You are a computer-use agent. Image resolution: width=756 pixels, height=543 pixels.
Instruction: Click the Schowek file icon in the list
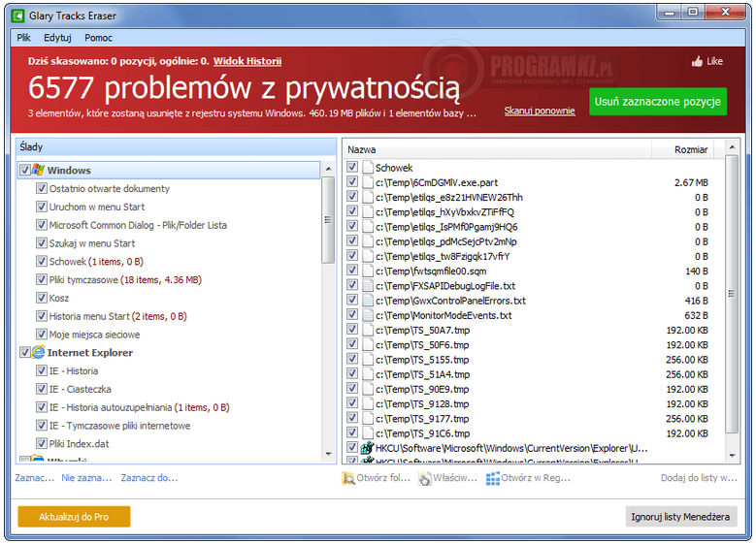pos(368,168)
